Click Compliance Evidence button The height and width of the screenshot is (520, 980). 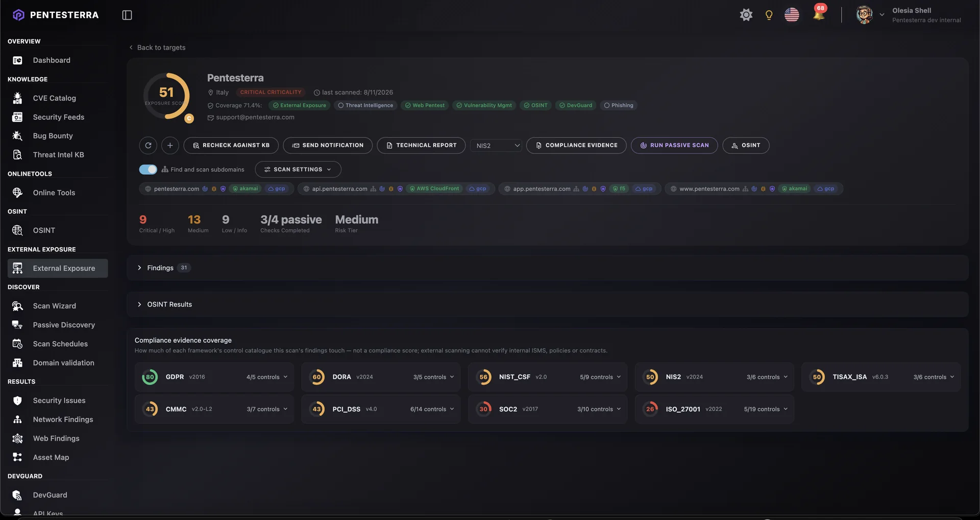point(576,146)
